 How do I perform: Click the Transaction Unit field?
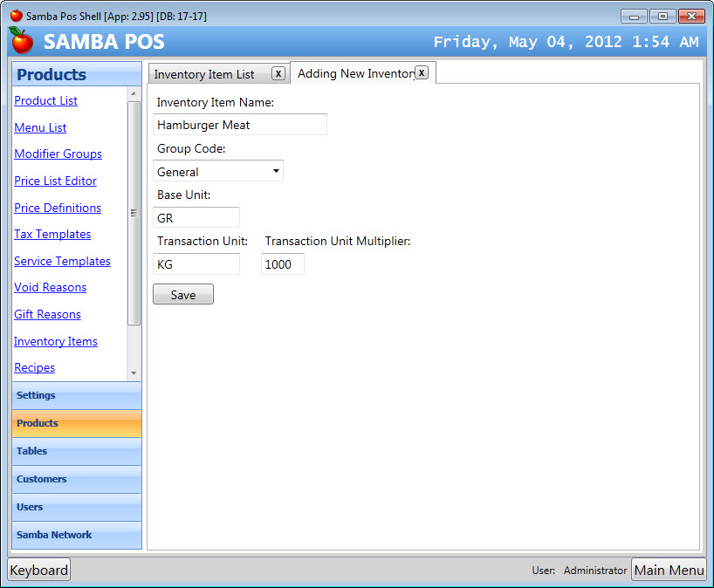(196, 264)
